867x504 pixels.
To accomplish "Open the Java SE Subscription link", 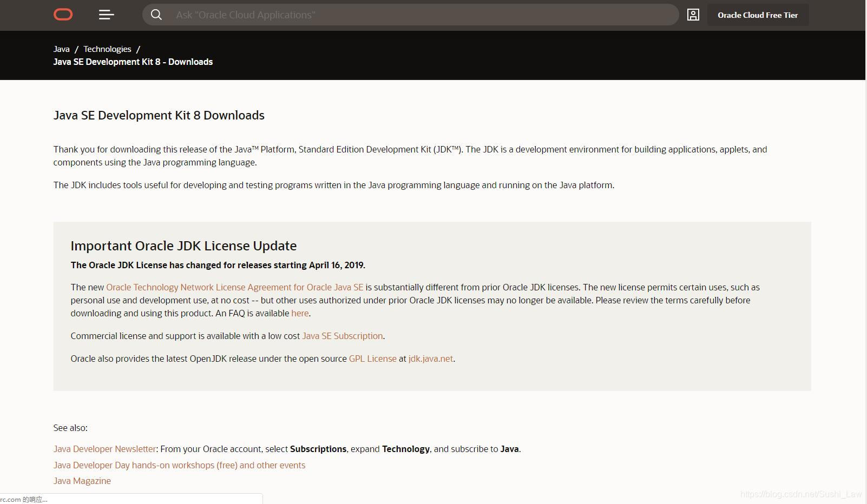I will [x=342, y=336].
